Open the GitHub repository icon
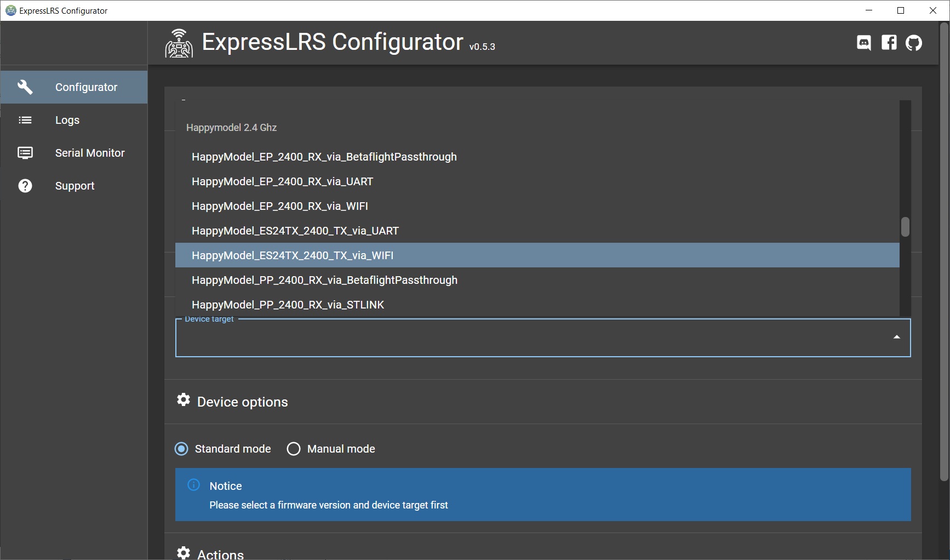The height and width of the screenshot is (560, 950). (914, 43)
